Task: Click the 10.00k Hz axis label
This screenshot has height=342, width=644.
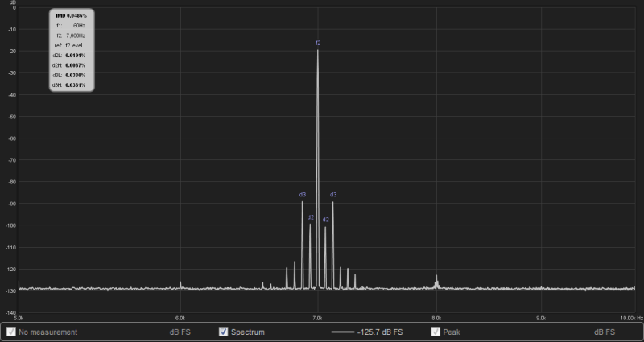Action: coord(632,318)
